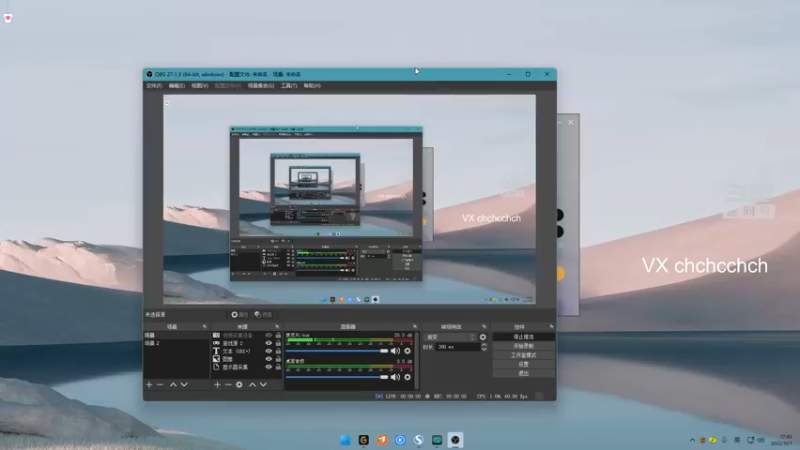Screen dimensions: 800x450
Task: Toggle visibility of the 视频采集设备 source
Action: tap(268, 335)
